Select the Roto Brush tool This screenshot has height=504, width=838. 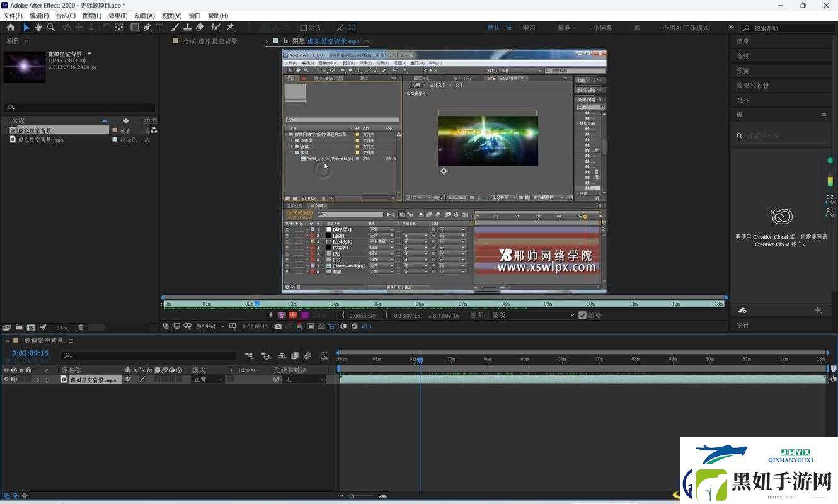point(215,28)
